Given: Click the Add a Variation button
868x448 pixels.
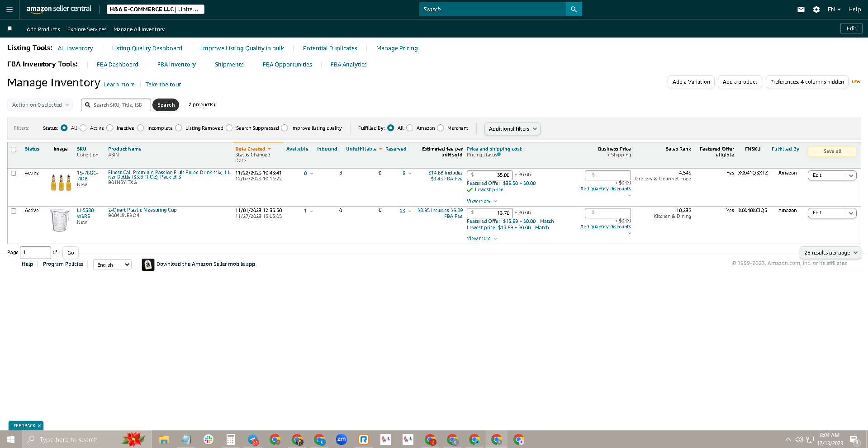Looking at the screenshot, I should coord(691,82).
